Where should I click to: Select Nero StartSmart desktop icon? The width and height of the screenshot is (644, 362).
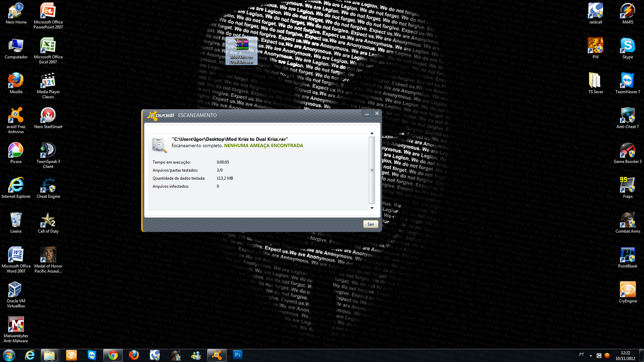[x=48, y=118]
